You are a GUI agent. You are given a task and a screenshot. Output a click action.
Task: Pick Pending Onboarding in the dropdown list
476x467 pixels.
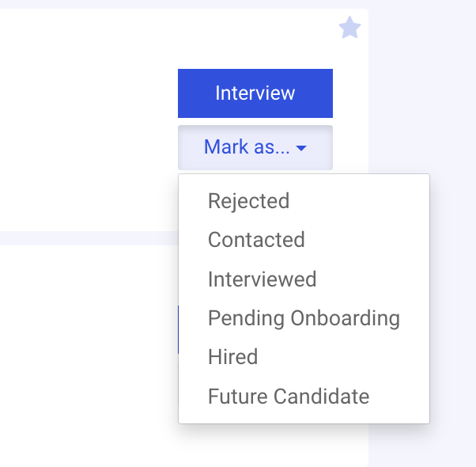[304, 318]
